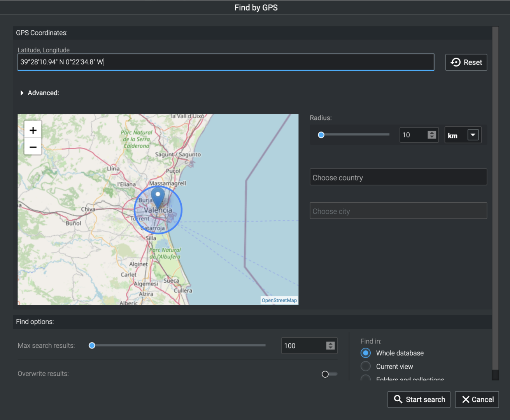Click the X icon on Cancel
The height and width of the screenshot is (420, 510).
(x=466, y=399)
